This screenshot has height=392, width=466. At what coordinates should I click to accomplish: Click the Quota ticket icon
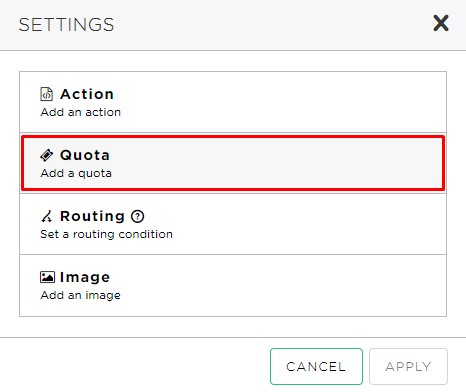47,155
